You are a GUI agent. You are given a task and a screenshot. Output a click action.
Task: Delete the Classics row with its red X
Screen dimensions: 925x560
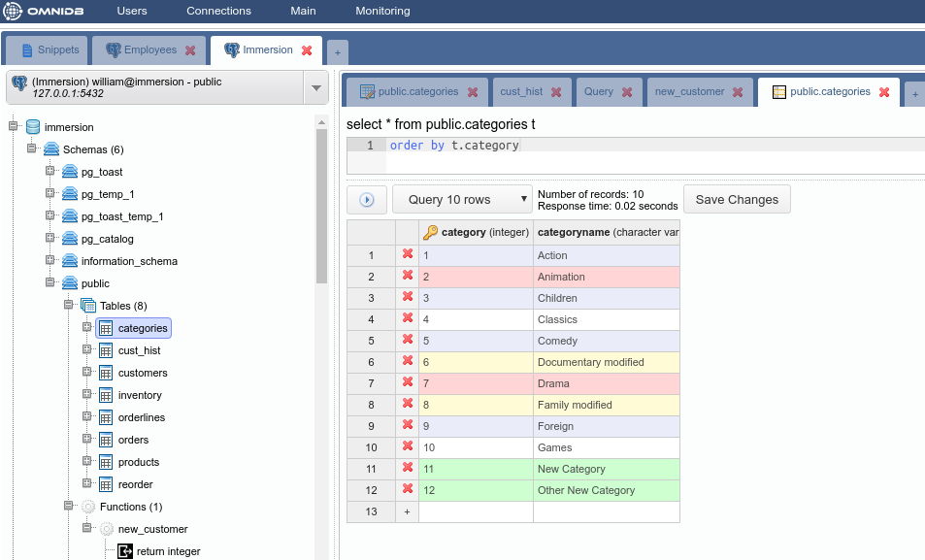point(407,317)
